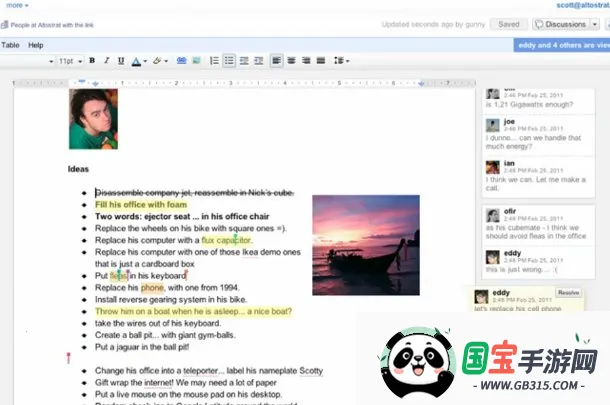The image size is (610, 405).
Task: Select the portrait photo in document
Action: pos(93,119)
